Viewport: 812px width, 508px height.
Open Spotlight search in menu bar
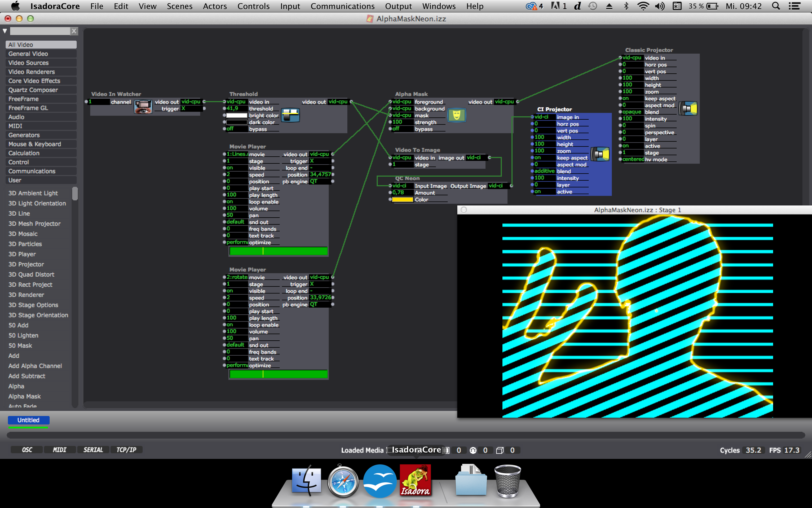click(775, 6)
